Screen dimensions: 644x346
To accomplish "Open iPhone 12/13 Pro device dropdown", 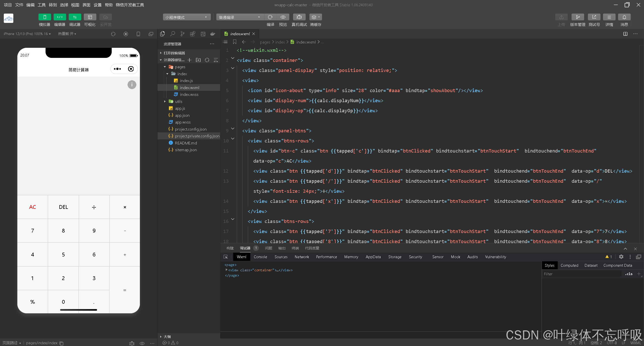I will (27, 34).
